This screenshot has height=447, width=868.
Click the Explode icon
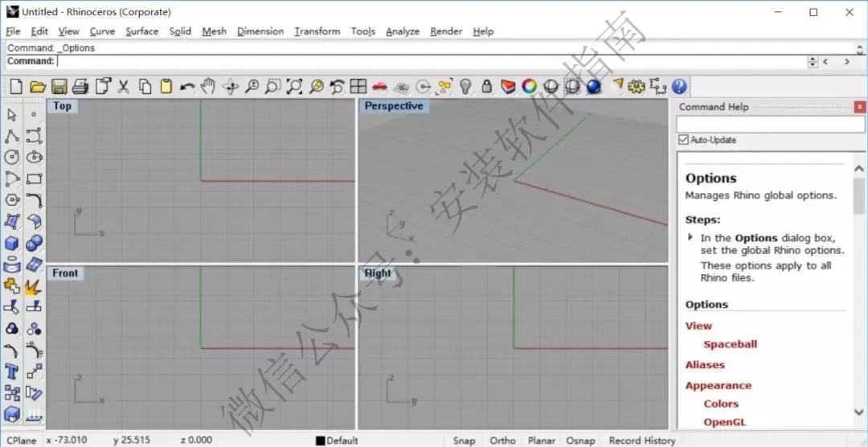point(35,286)
